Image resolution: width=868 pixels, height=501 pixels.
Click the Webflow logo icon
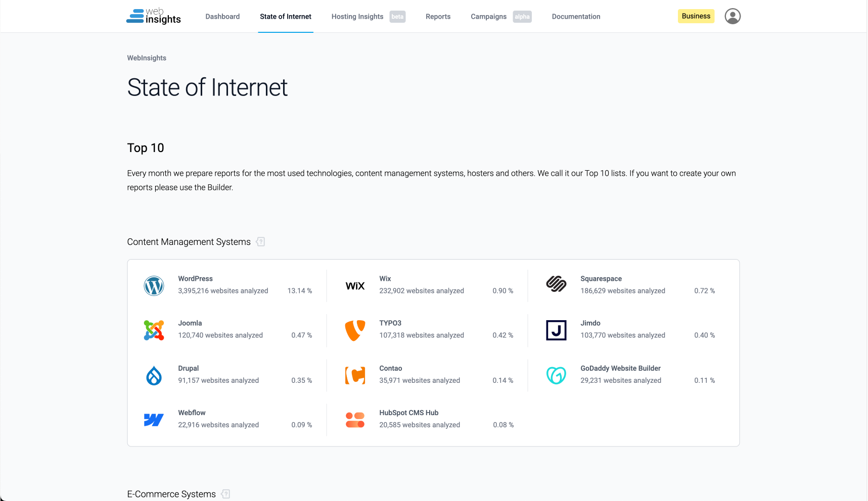coord(154,420)
